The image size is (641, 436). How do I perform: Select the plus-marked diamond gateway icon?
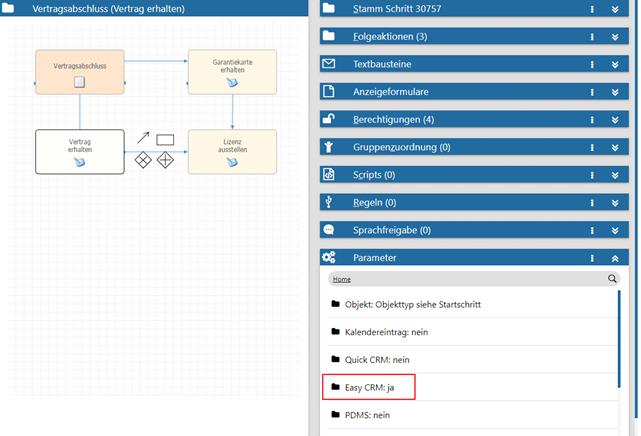pyautogui.click(x=166, y=160)
